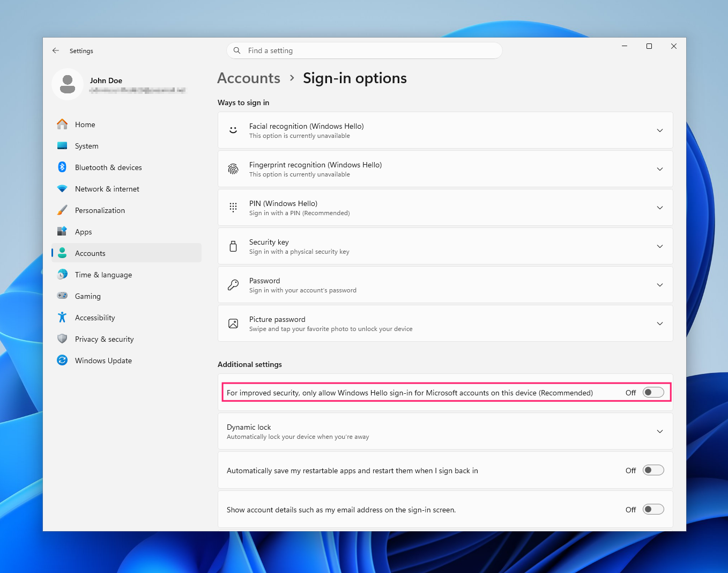The width and height of the screenshot is (728, 573).
Task: Close the Settings window
Action: click(x=674, y=46)
